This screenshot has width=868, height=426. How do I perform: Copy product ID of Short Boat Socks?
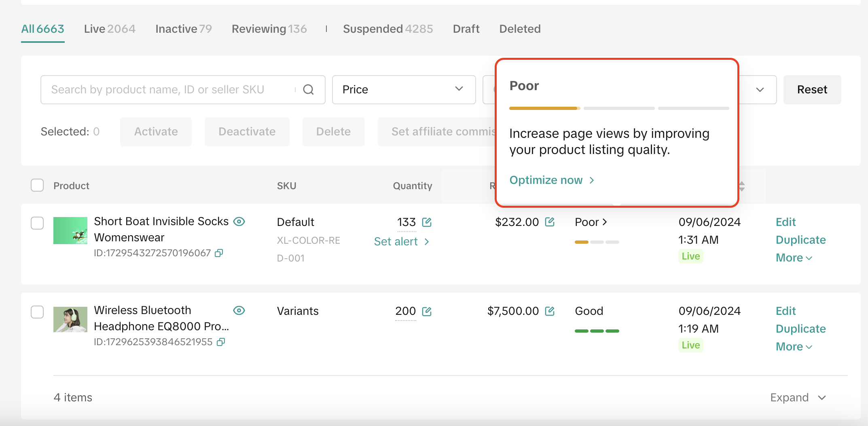pyautogui.click(x=219, y=253)
